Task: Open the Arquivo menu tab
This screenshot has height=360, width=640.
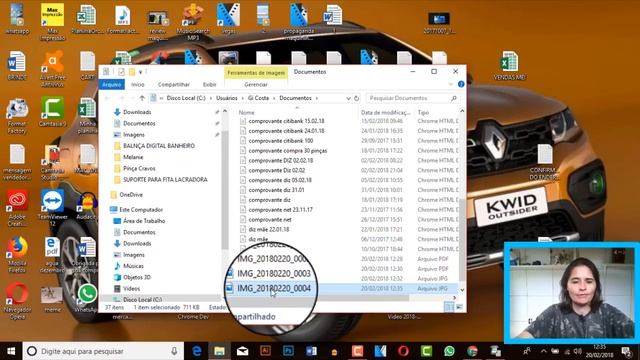Action: (111, 84)
